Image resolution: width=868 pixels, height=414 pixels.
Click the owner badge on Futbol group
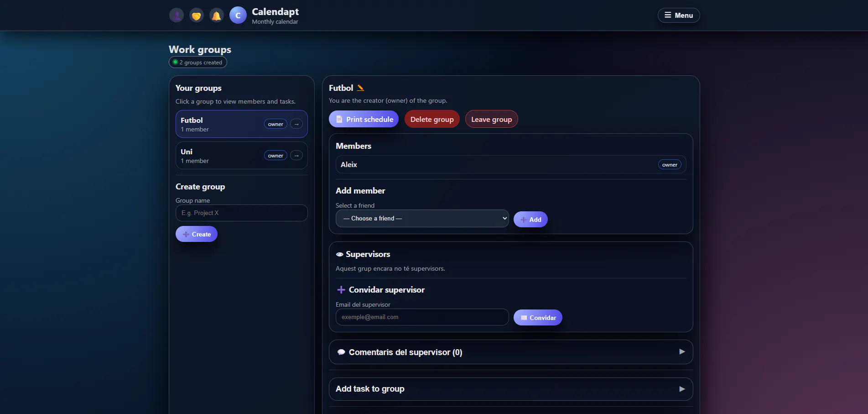275,124
